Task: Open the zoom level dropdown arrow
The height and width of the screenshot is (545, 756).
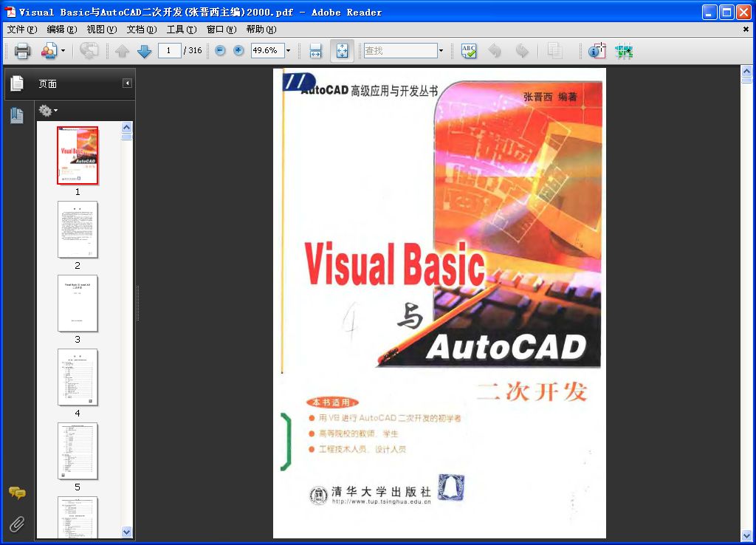Action: click(x=289, y=50)
